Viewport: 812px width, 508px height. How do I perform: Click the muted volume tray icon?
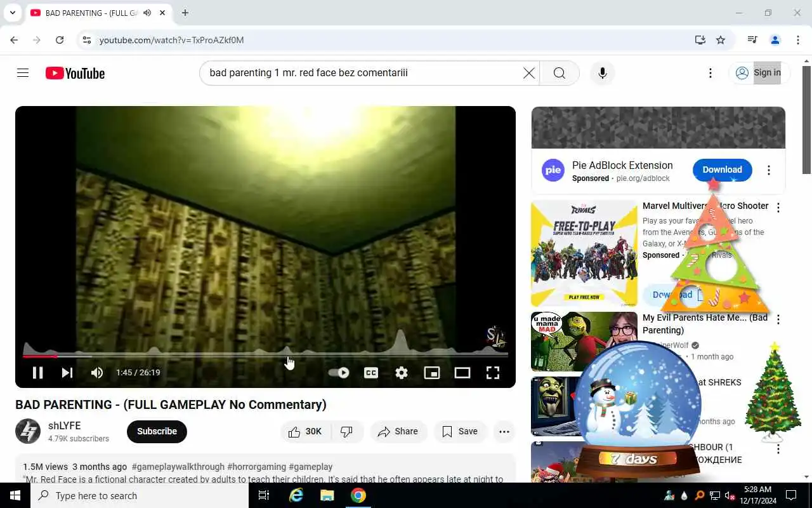[x=730, y=495]
